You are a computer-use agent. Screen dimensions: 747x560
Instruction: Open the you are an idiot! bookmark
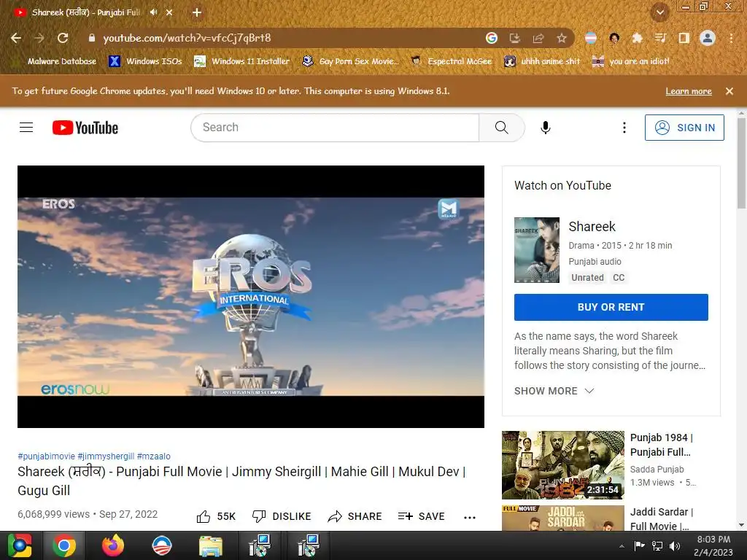point(631,61)
